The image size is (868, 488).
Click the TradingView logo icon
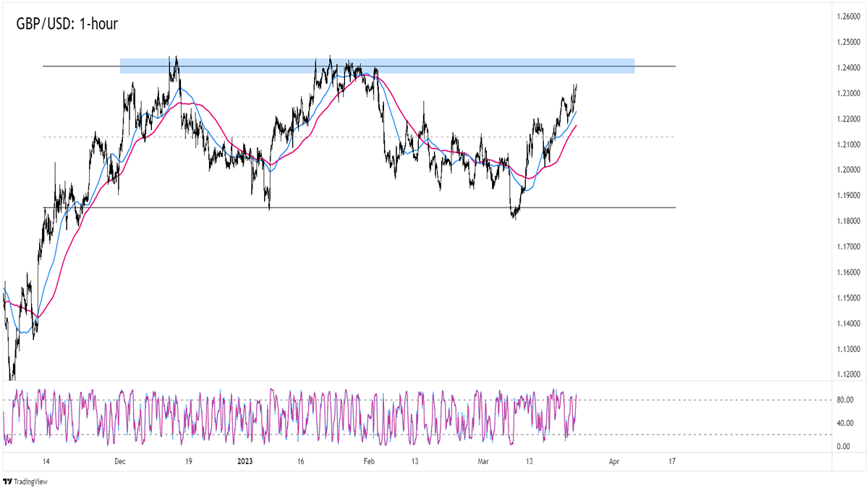[8, 481]
